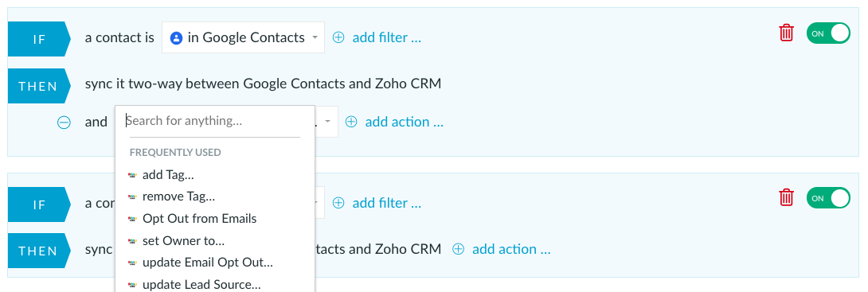The width and height of the screenshot is (868, 292).
Task: Open the 'in Google Contacts' dropdown
Action: (x=243, y=37)
